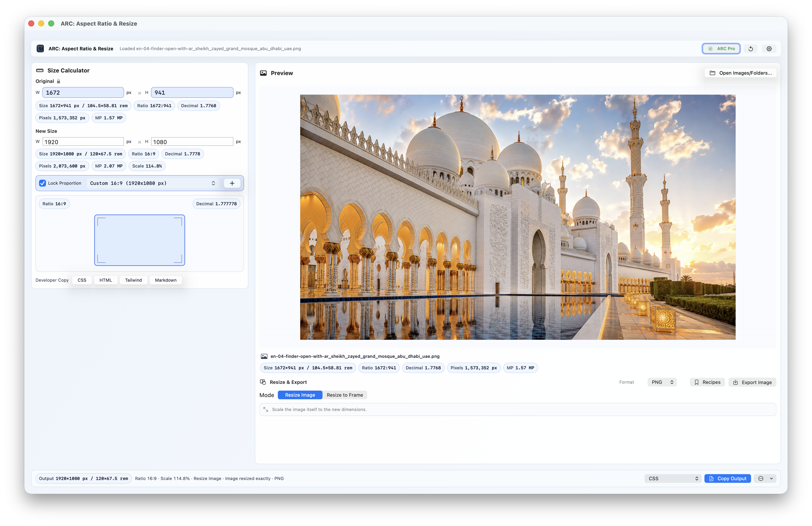Switch mode to Resize Image

tap(300, 395)
